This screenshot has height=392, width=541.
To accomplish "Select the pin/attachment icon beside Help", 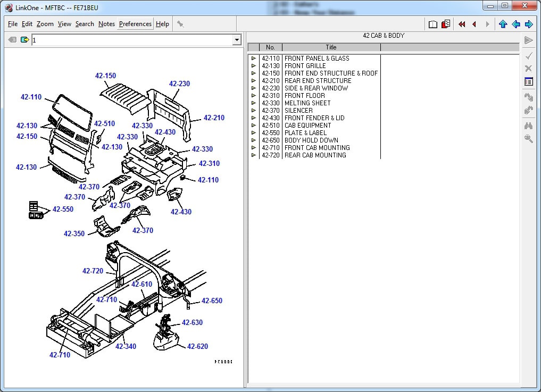I will tap(180, 23).
